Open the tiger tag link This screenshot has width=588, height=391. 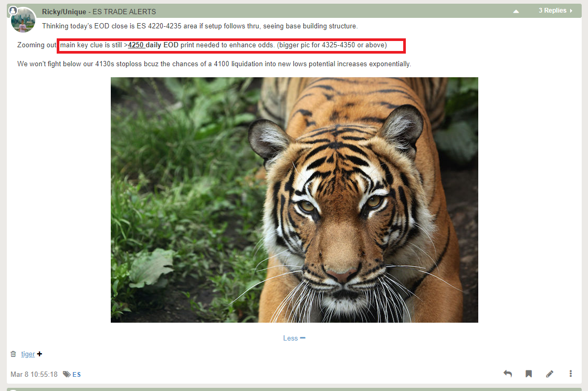28,354
